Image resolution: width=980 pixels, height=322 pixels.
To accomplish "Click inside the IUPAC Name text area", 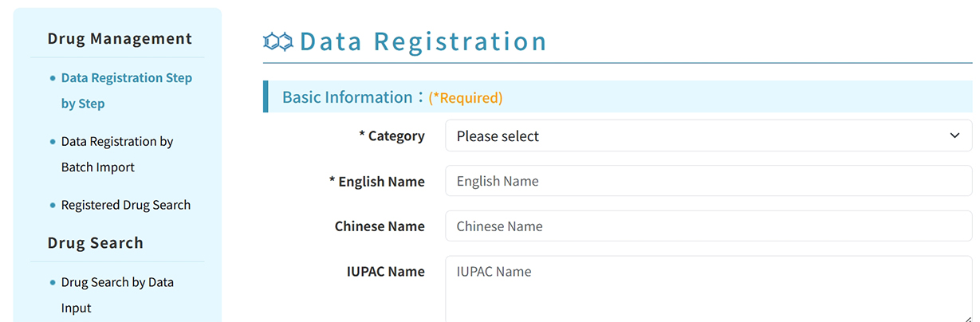I will (708, 289).
